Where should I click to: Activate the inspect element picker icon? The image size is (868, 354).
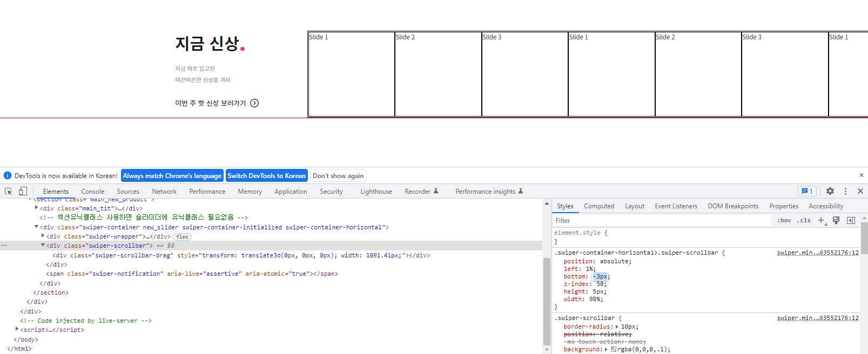coord(9,191)
